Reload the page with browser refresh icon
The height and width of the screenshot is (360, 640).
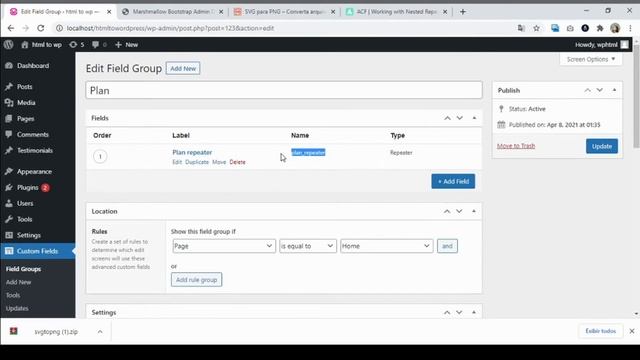click(x=40, y=28)
